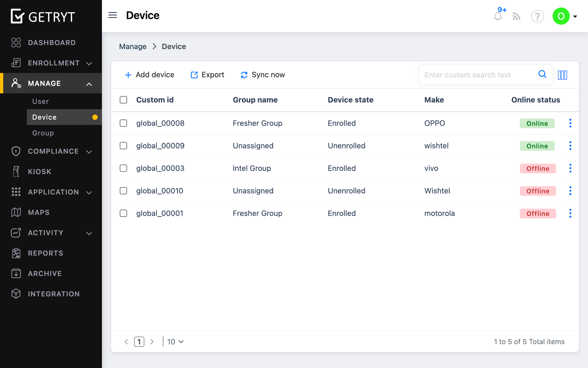The width and height of the screenshot is (588, 368).
Task: Follow the Manage breadcrumb link
Action: pos(133,46)
